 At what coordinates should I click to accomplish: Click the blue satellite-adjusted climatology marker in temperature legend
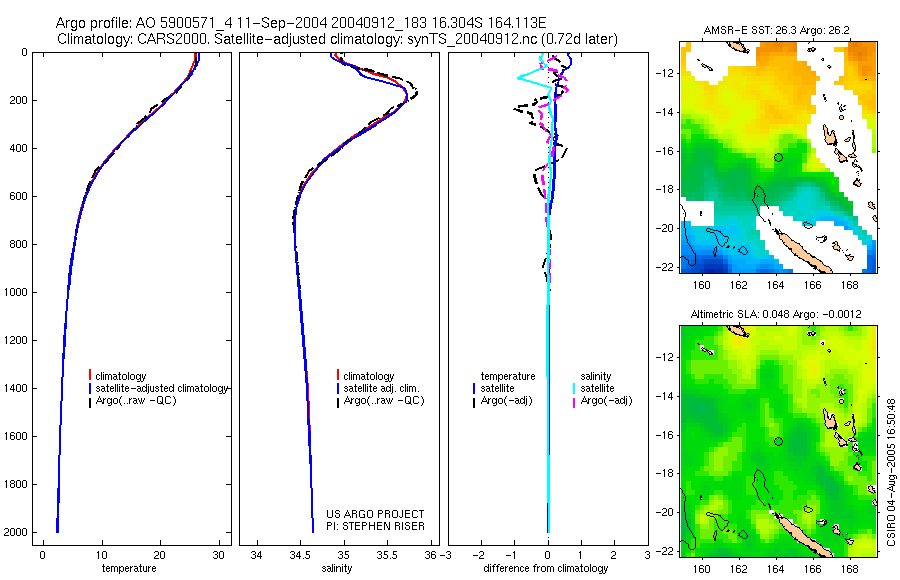(90, 388)
